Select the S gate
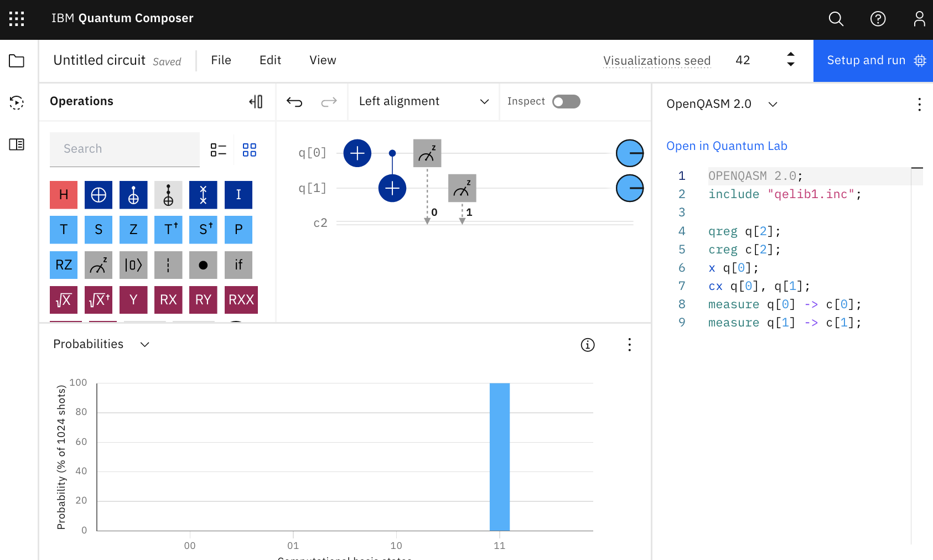933x560 pixels. [x=99, y=230]
